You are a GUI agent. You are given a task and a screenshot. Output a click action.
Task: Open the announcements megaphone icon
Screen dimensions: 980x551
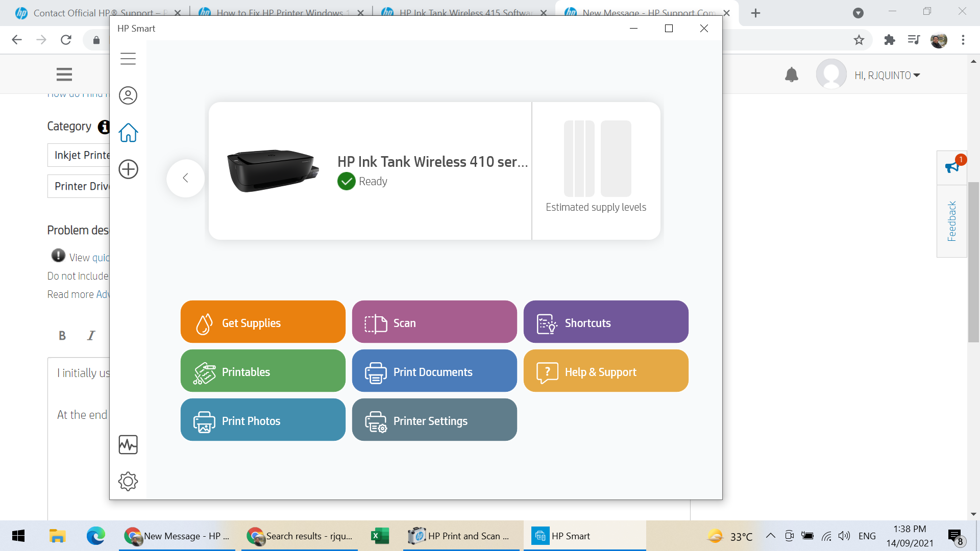tap(952, 167)
